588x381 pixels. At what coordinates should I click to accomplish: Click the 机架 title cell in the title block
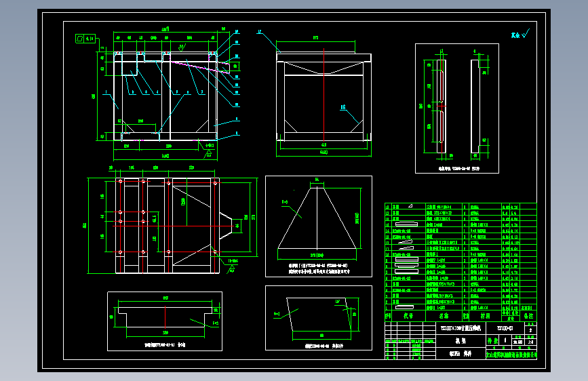pos(461,340)
